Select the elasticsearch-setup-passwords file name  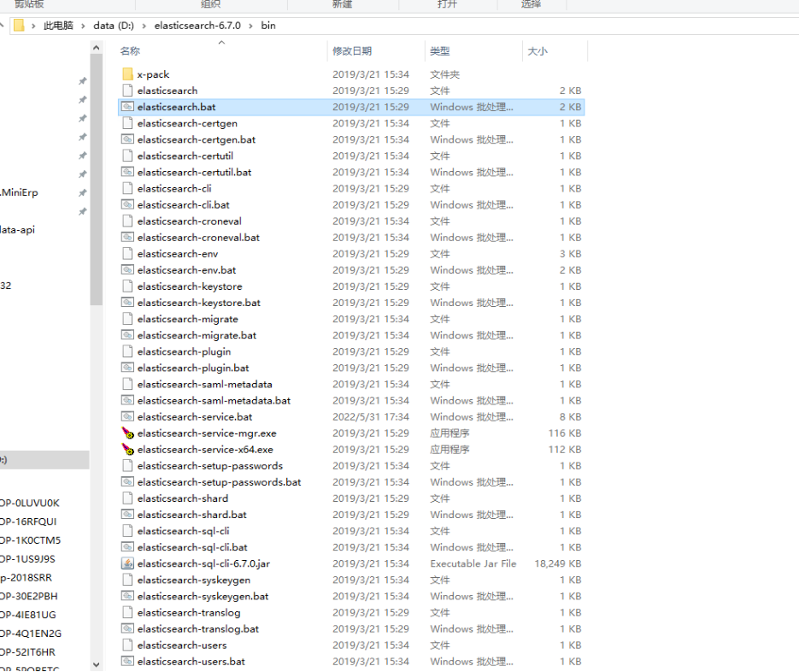pos(210,466)
